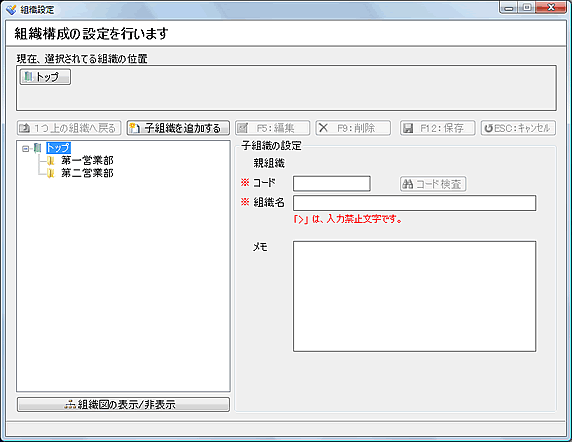Click the トップ breadcrumb button
Screen dimensions: 572x442
pyautogui.click(x=45, y=77)
